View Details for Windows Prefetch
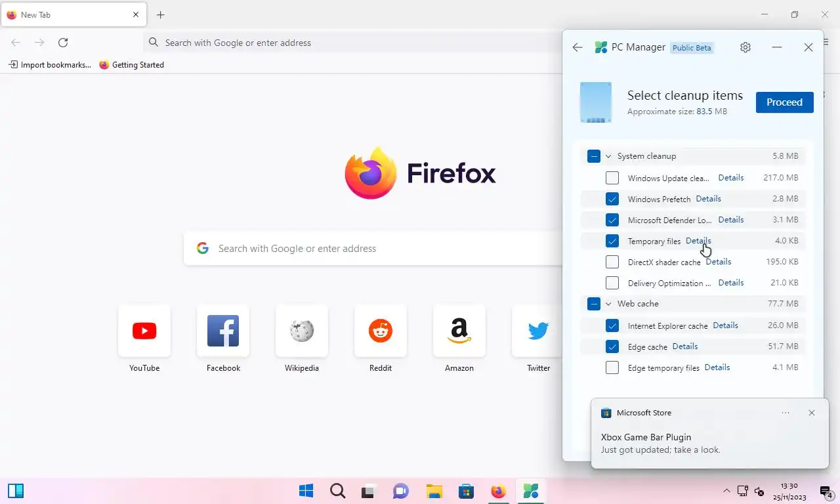This screenshot has width=840, height=504. [x=708, y=199]
